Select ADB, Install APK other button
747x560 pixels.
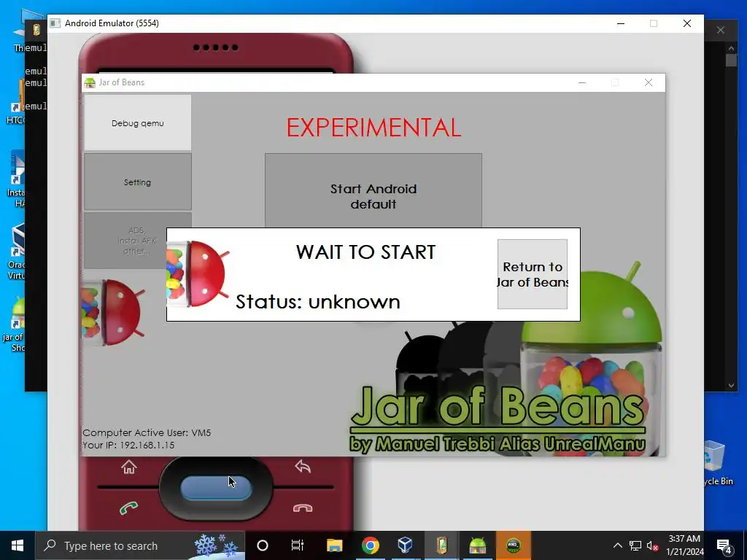[x=138, y=241]
